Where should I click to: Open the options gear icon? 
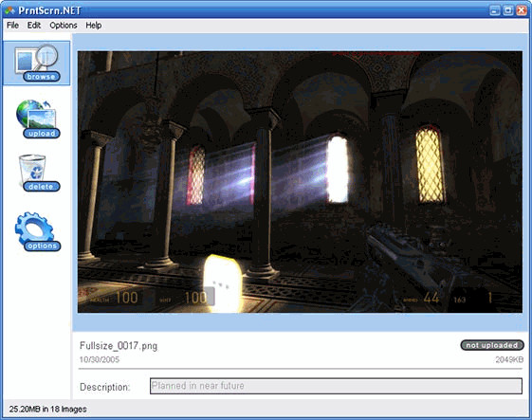click(37, 231)
